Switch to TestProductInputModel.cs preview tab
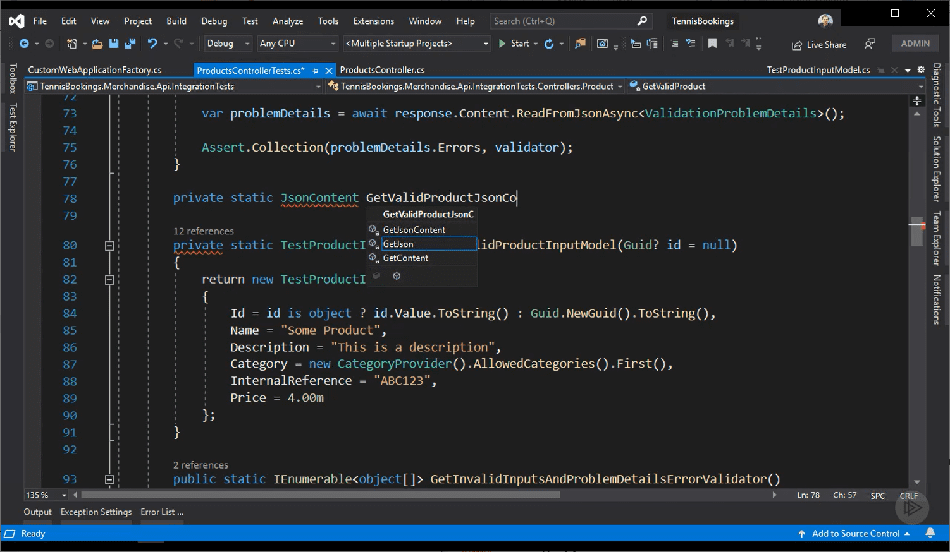 pos(818,70)
